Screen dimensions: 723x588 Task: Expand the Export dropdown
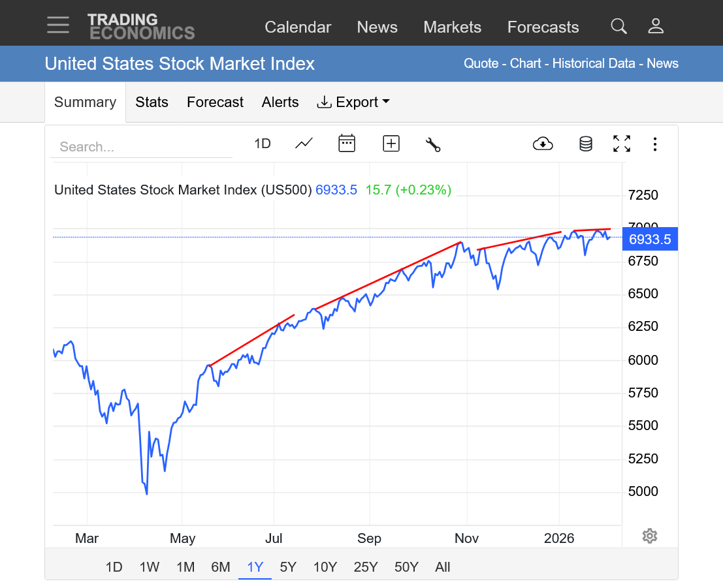tap(353, 102)
